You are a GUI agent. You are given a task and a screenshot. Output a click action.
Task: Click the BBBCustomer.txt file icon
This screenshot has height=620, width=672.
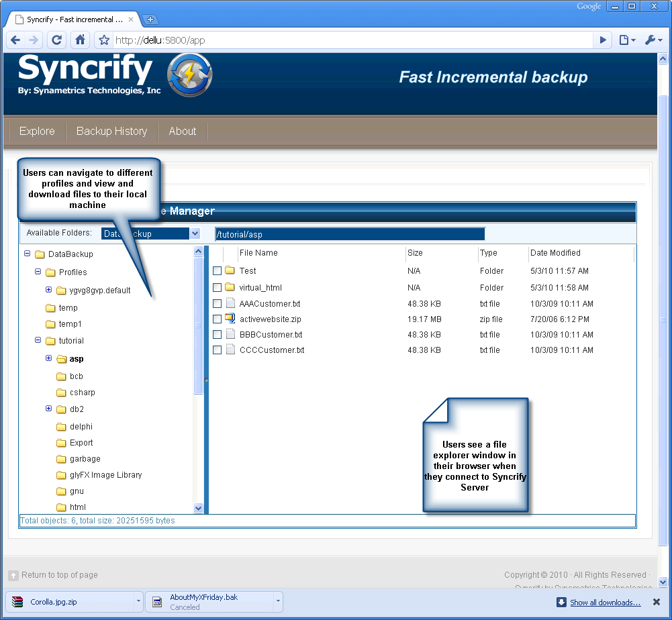pos(230,334)
